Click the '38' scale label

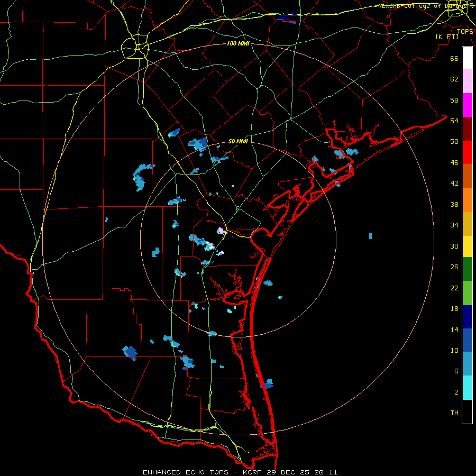[x=454, y=205]
